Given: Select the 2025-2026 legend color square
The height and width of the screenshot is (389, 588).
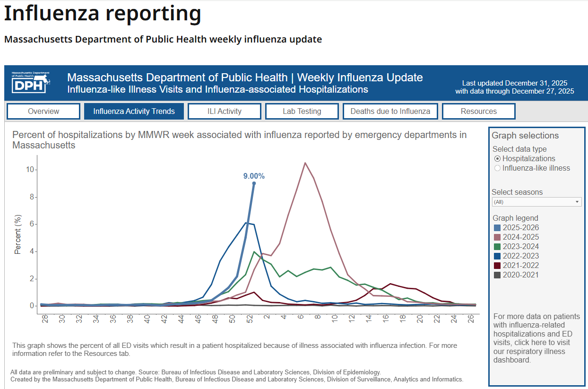Looking at the screenshot, I should [x=497, y=227].
